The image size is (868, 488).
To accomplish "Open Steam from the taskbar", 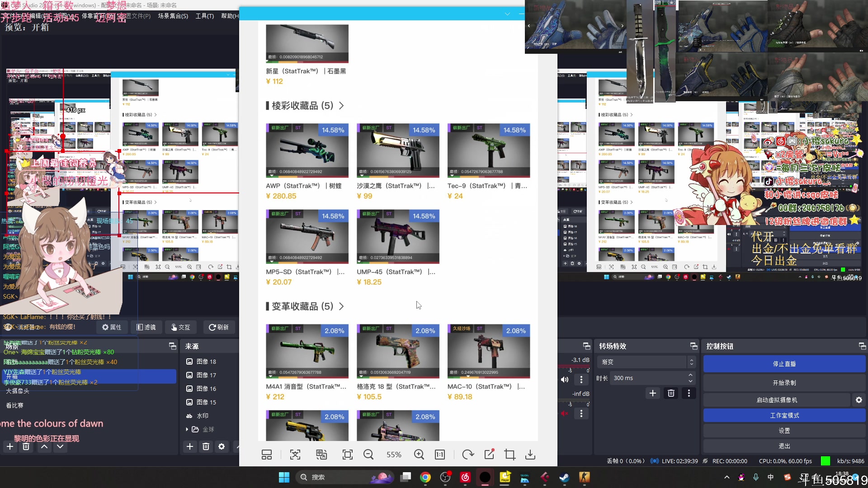I will pos(564,477).
